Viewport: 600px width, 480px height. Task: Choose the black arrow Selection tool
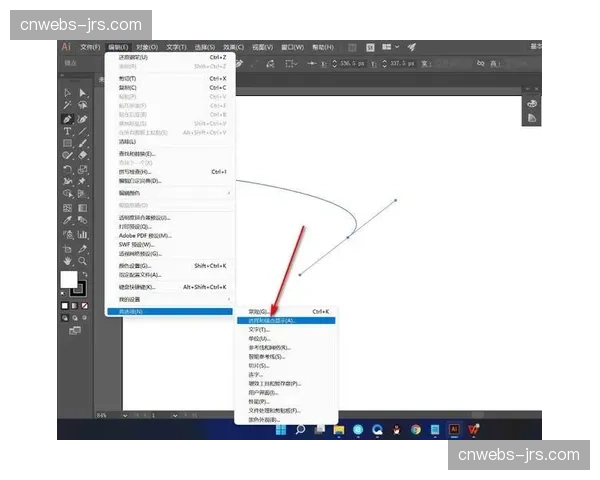pos(67,93)
